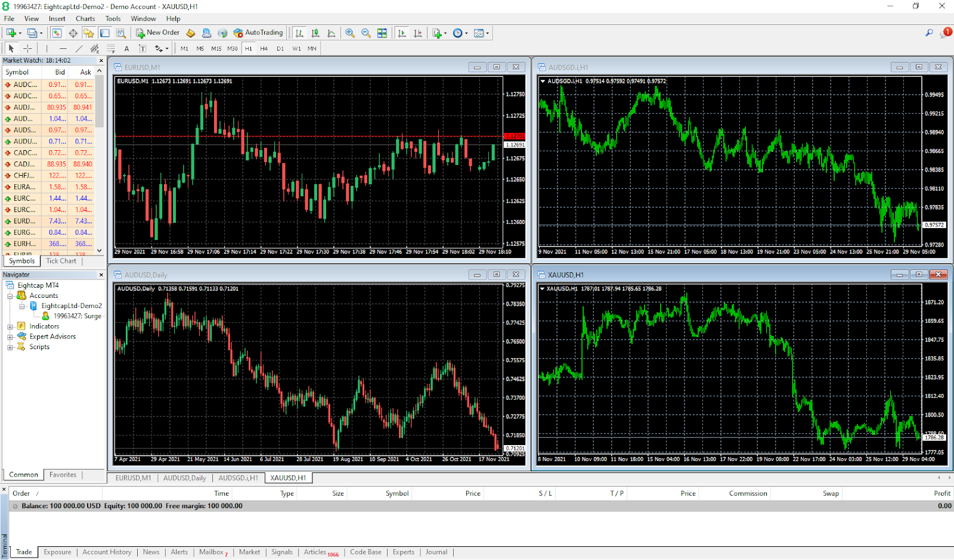
Task: Open the Journal terminal tab
Action: (436, 552)
